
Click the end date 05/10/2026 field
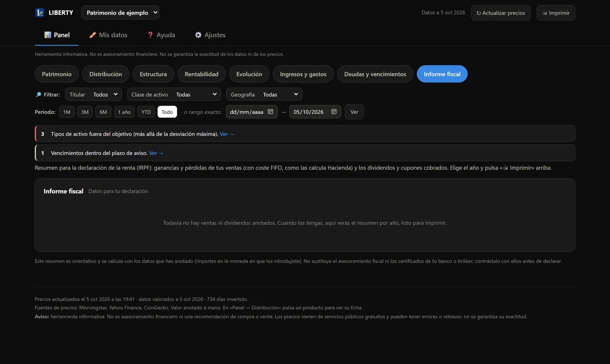tap(315, 112)
